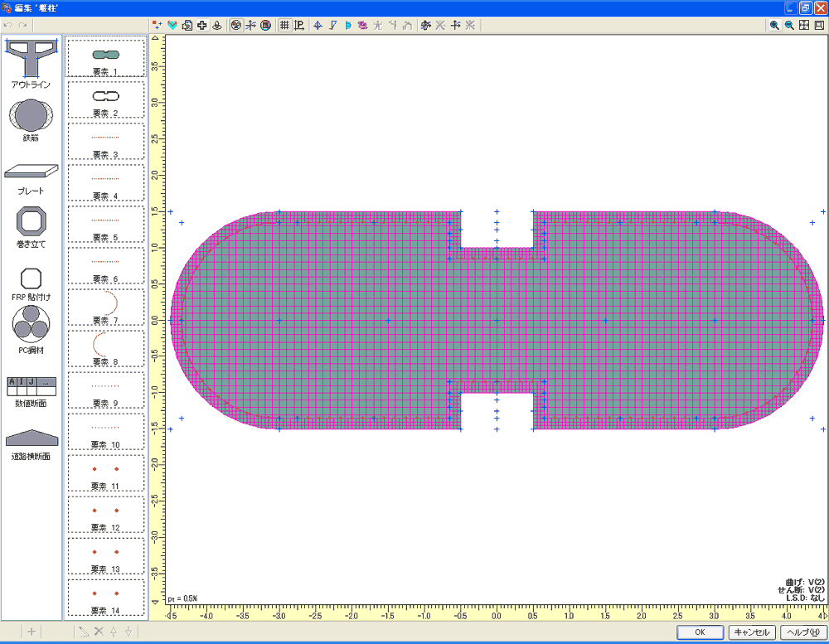Click the 'せん断: V(2)' status text

(x=801, y=589)
